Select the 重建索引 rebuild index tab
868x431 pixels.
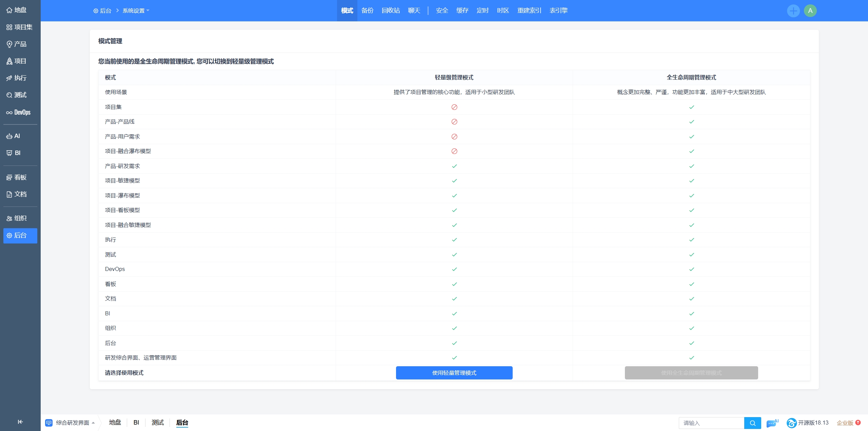tap(529, 11)
